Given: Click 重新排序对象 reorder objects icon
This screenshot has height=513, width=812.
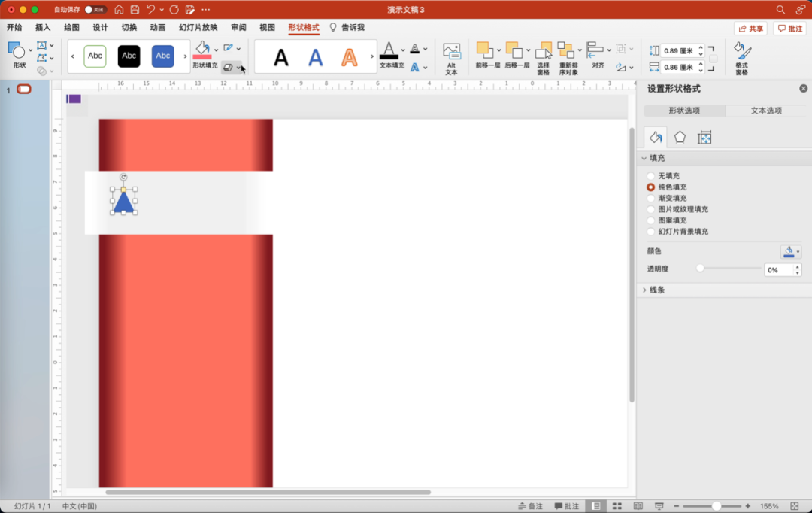Looking at the screenshot, I should pos(565,51).
